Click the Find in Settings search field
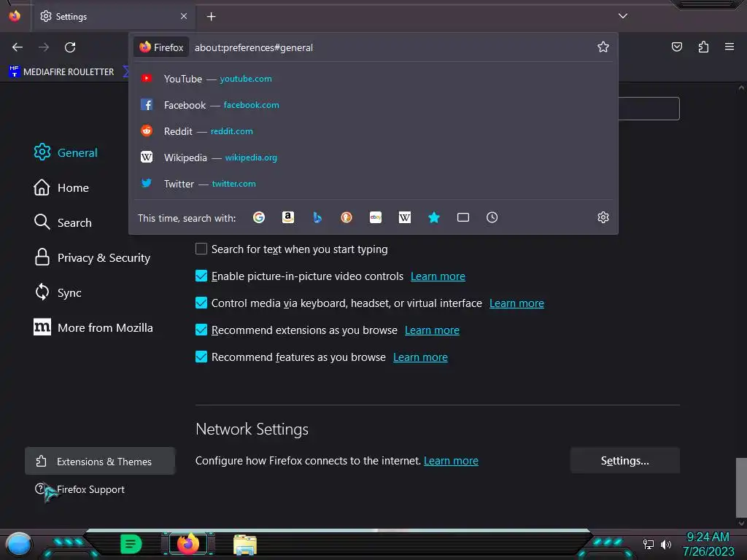The height and width of the screenshot is (560, 747). [649, 109]
